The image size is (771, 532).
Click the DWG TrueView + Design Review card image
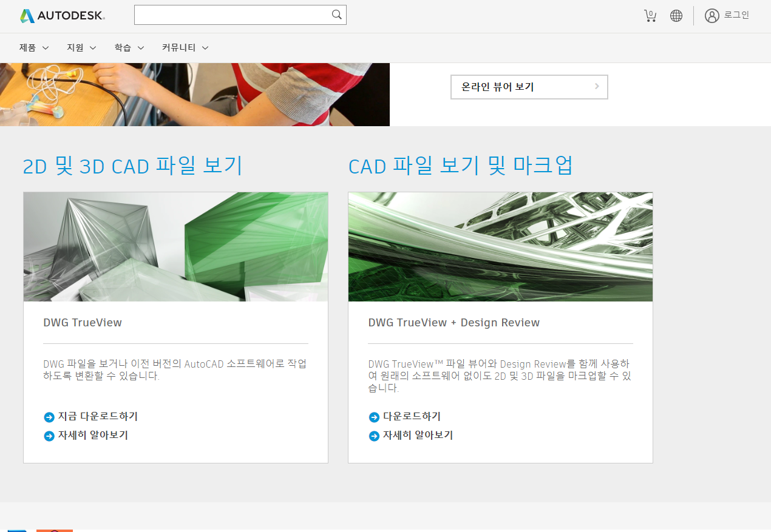click(x=500, y=247)
